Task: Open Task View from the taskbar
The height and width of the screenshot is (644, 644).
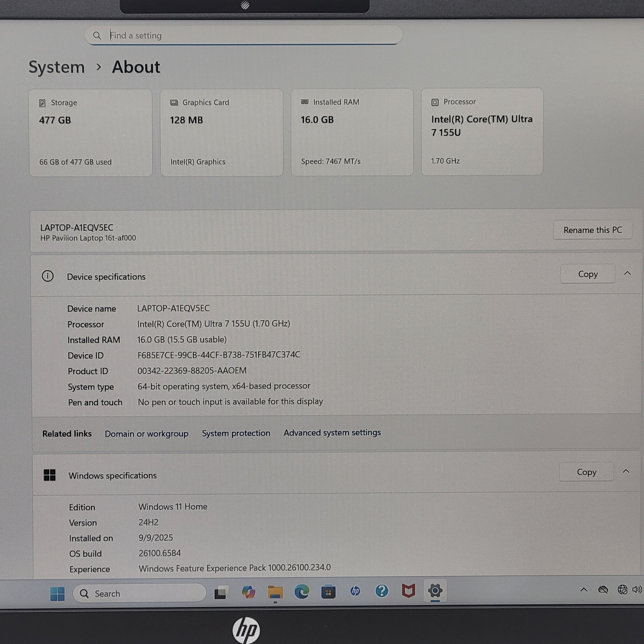Action: pos(221,593)
